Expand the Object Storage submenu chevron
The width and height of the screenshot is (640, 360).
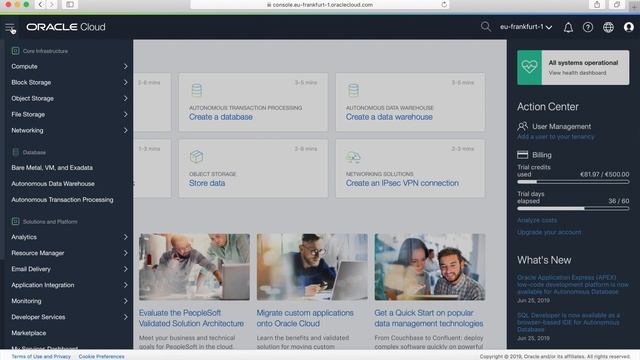(x=125, y=98)
